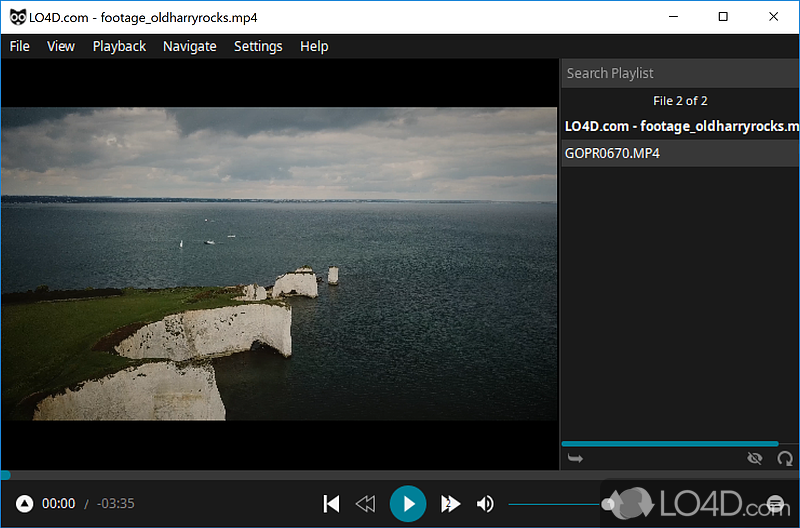800x528 pixels.
Task: Toggle the playlist panel with the round list icon
Action: 775,504
